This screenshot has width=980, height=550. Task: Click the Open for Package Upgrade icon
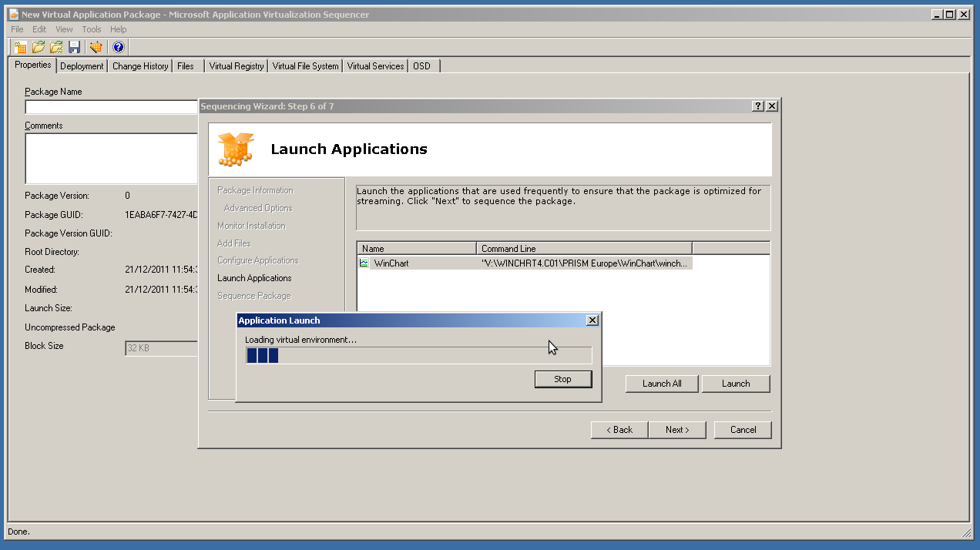[x=56, y=47]
